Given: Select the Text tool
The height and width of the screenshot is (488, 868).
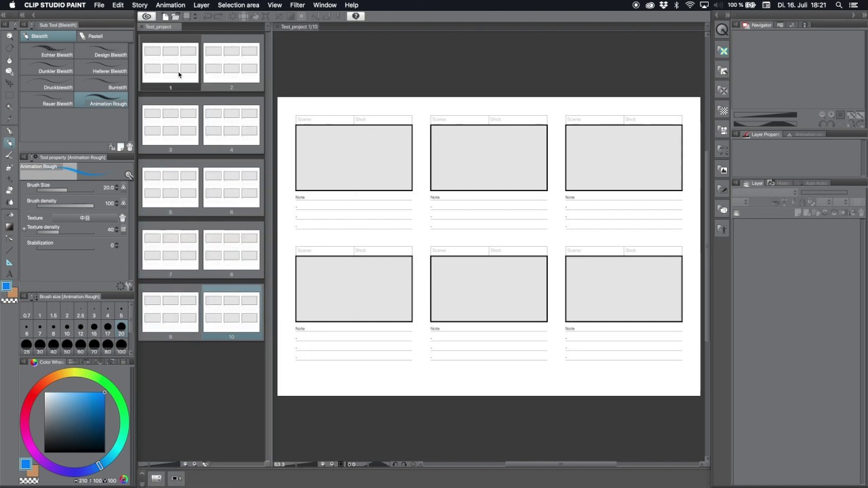Looking at the screenshot, I should (9, 274).
